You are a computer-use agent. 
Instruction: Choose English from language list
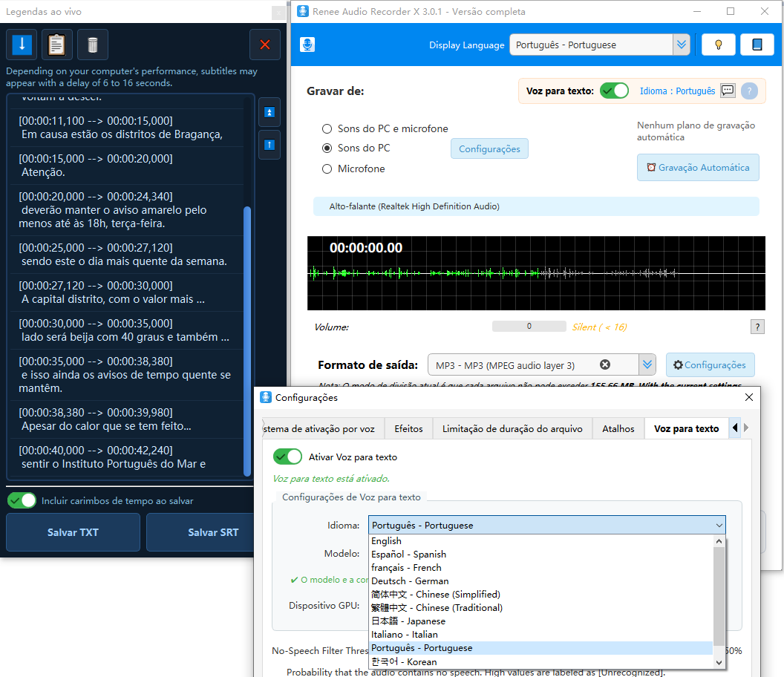[540, 541]
